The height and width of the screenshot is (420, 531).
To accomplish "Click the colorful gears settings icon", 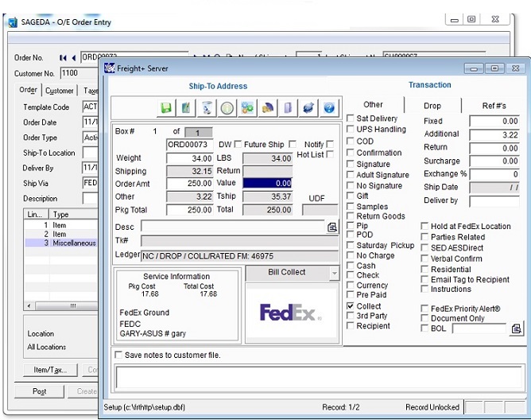I will click(x=247, y=108).
